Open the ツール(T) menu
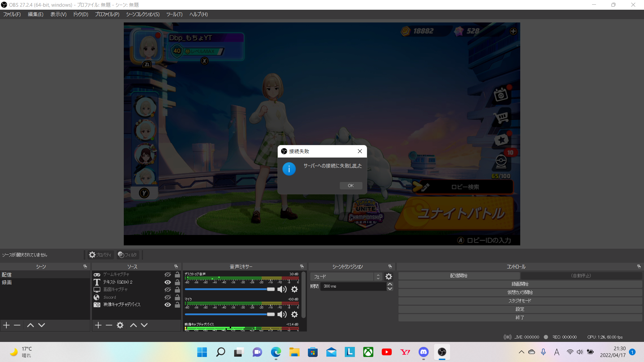 (174, 14)
